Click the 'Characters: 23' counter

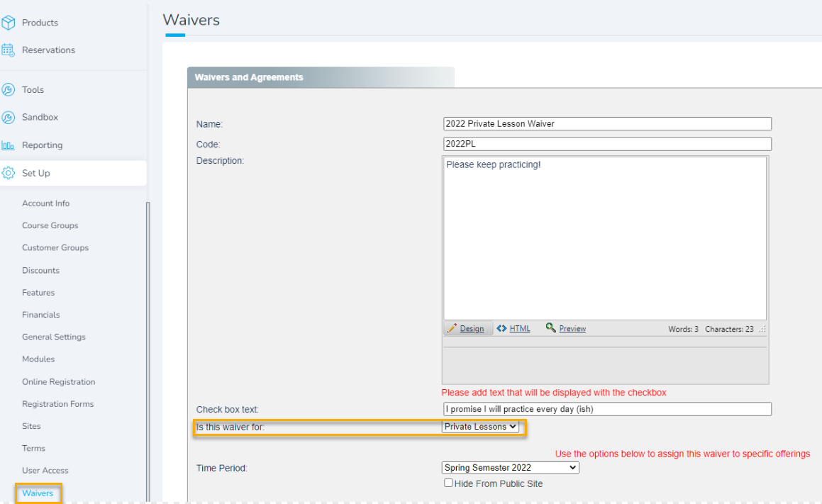729,329
